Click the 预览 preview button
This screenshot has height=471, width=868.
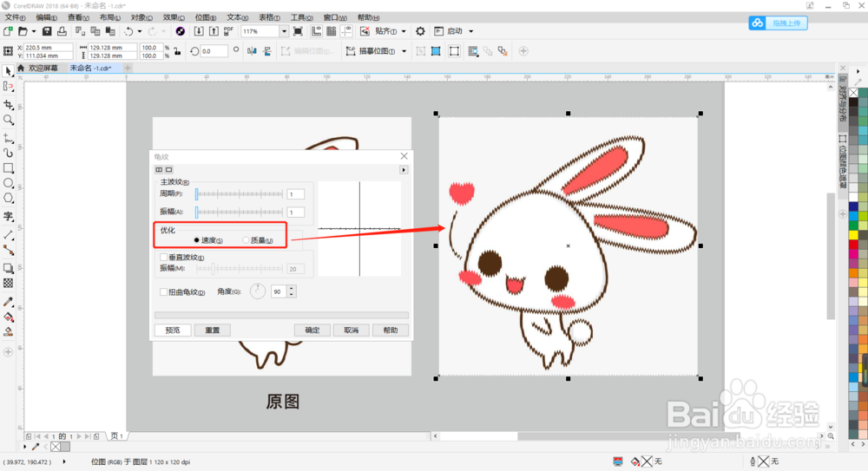tap(173, 330)
